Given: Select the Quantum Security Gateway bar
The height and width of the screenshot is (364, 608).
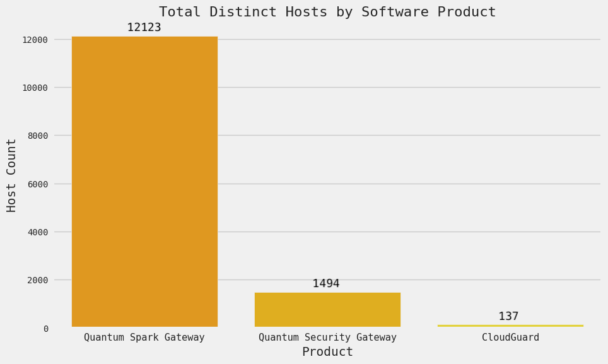Looking at the screenshot, I should click(327, 310).
